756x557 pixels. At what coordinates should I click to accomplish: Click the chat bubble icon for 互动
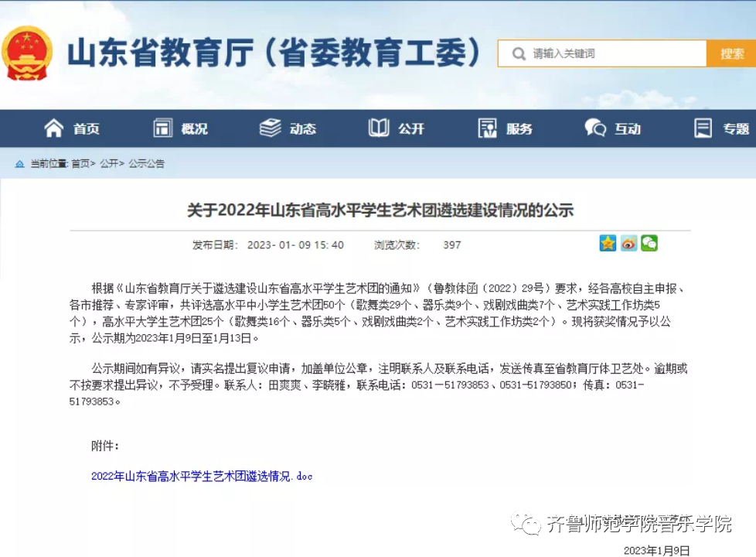(595, 128)
